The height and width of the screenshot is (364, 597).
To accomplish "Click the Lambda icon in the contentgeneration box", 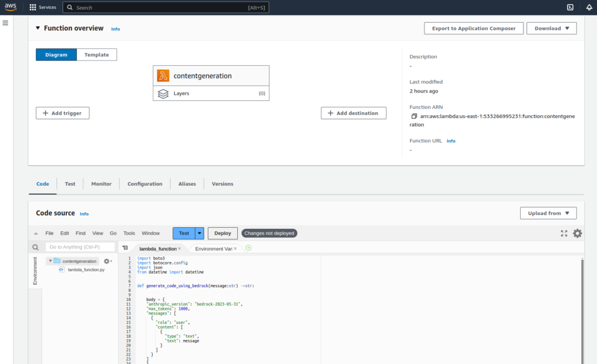I will click(163, 76).
